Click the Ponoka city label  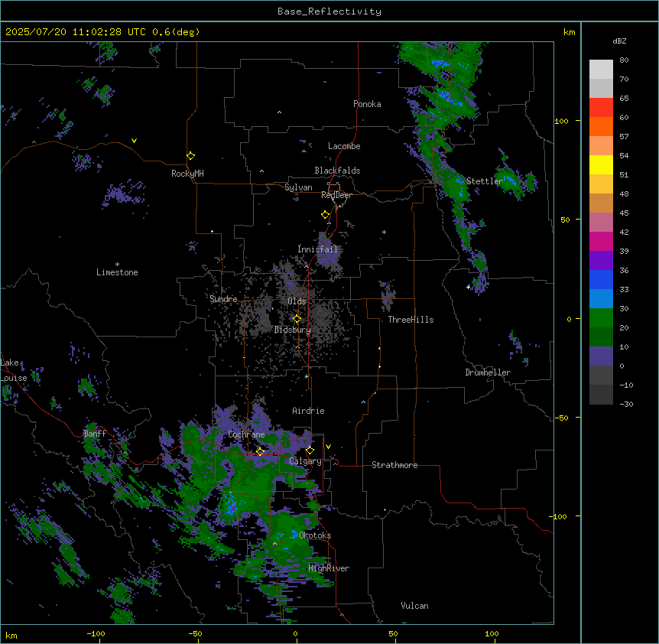pos(367,104)
